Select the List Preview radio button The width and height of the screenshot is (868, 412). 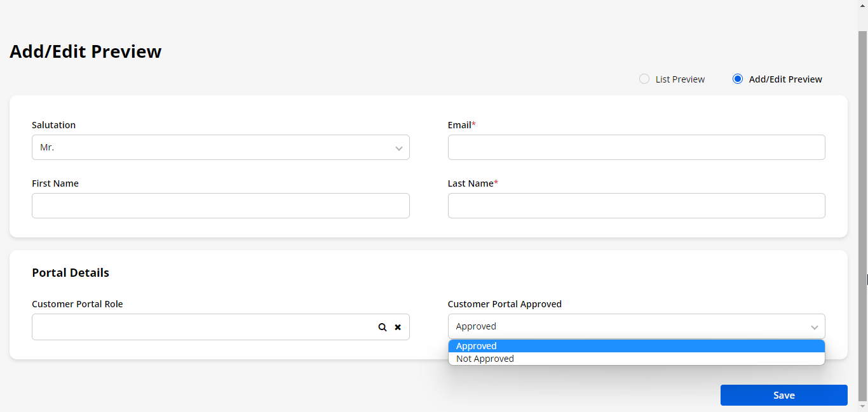point(644,79)
